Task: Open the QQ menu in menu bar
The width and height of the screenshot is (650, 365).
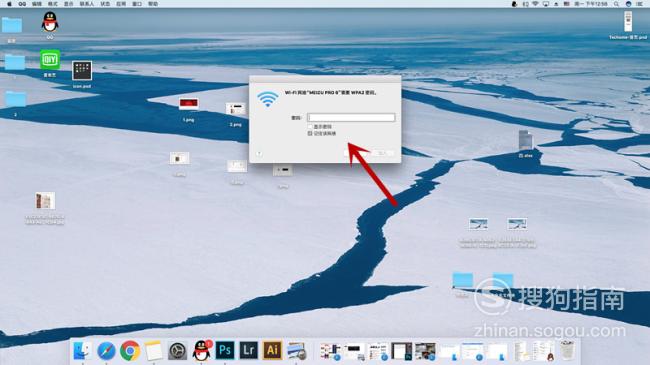Action: coord(22,4)
